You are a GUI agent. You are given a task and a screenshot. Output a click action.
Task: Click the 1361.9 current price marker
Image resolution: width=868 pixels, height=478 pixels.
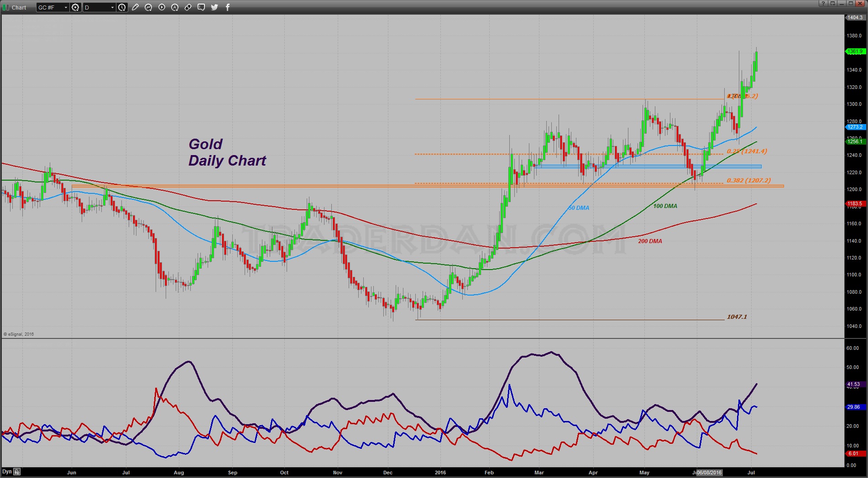point(855,52)
